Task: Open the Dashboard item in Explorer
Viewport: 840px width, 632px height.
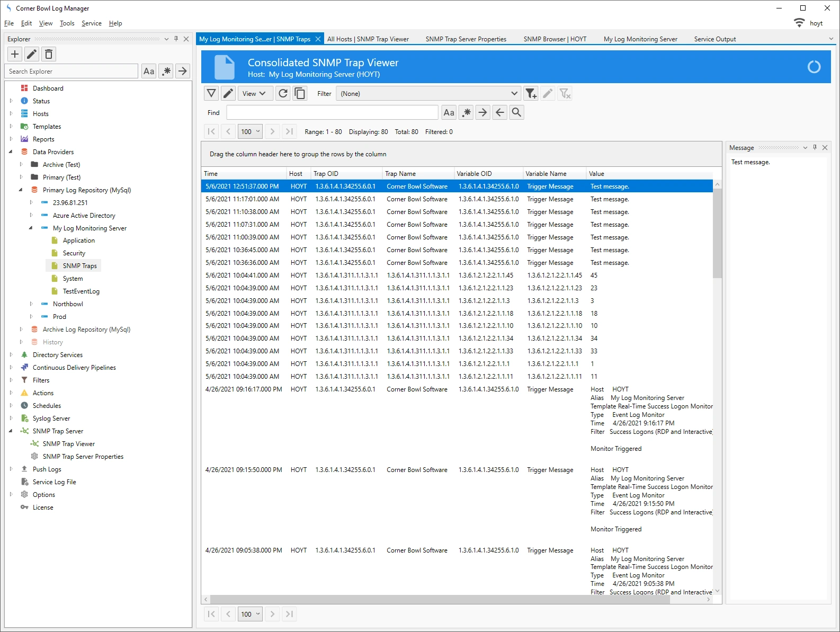Action: [48, 88]
